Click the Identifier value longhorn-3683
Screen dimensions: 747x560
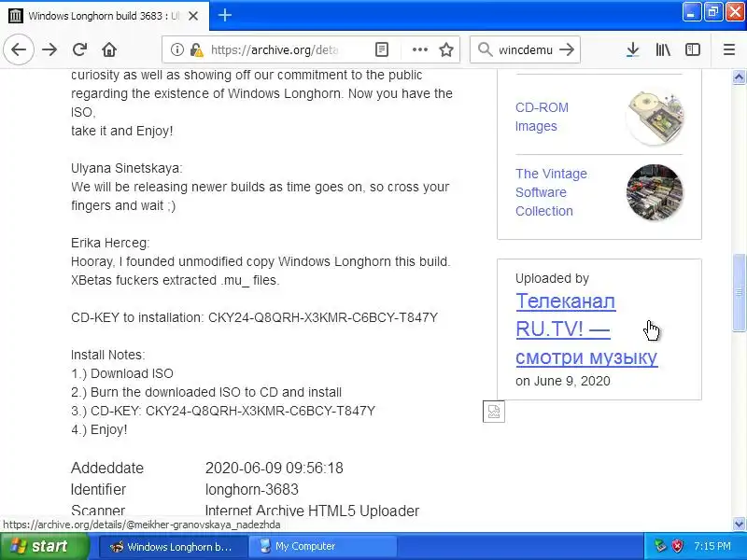[251, 489]
